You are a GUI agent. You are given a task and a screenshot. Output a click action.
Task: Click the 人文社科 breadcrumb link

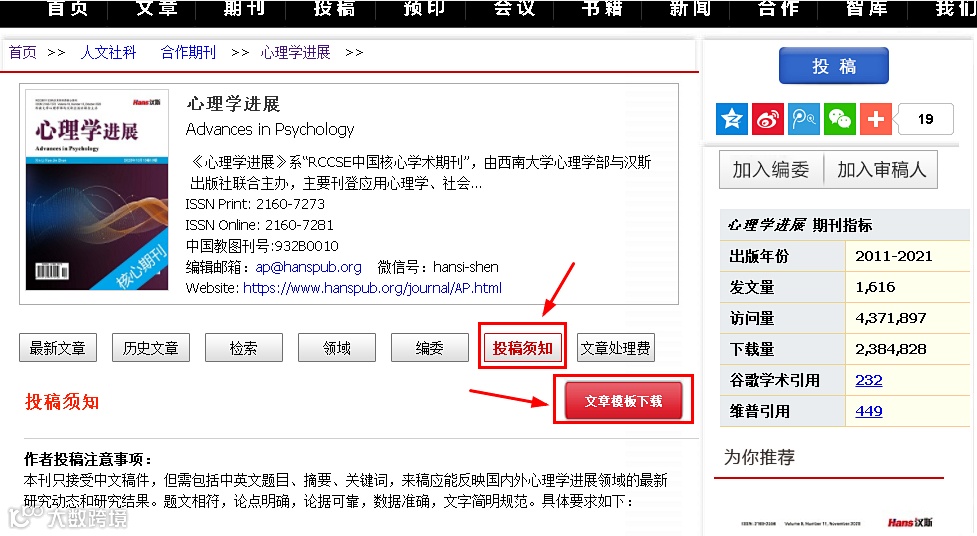(x=108, y=52)
